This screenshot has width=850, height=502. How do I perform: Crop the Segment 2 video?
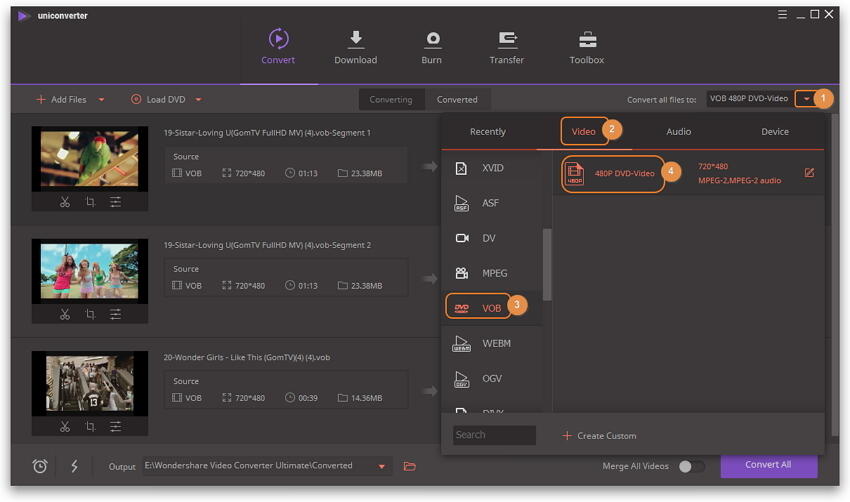90,314
